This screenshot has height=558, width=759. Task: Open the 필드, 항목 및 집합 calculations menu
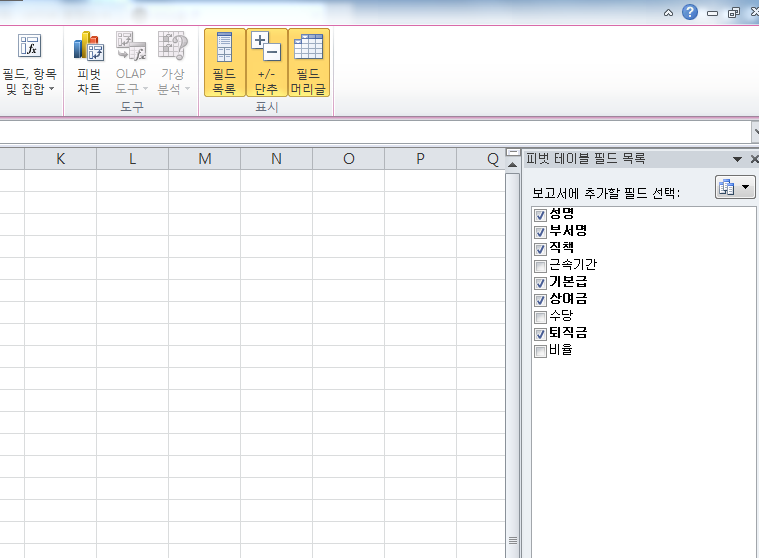pyautogui.click(x=29, y=63)
